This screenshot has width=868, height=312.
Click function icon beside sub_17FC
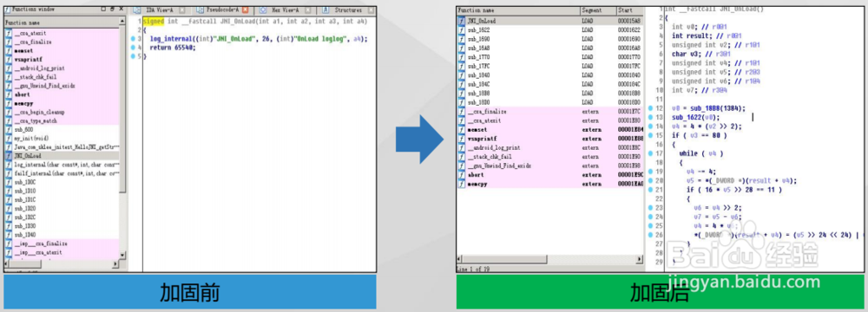click(462, 67)
